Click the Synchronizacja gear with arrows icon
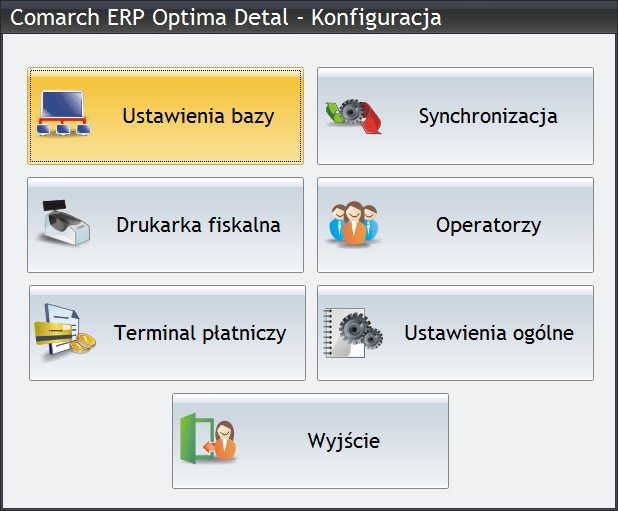The width and height of the screenshot is (618, 511). (353, 116)
